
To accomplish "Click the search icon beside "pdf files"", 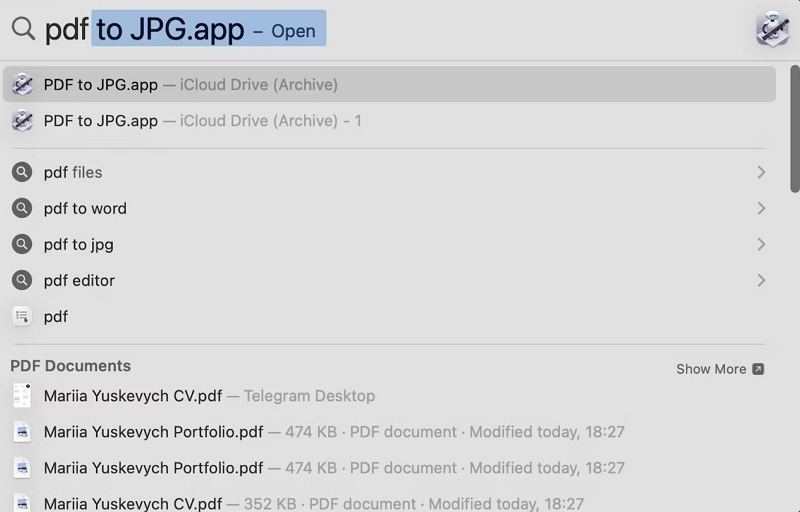I will 22,172.
